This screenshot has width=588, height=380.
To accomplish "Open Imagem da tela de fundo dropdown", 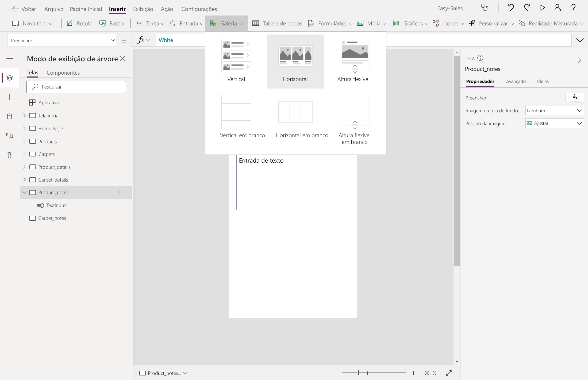I will (x=554, y=110).
